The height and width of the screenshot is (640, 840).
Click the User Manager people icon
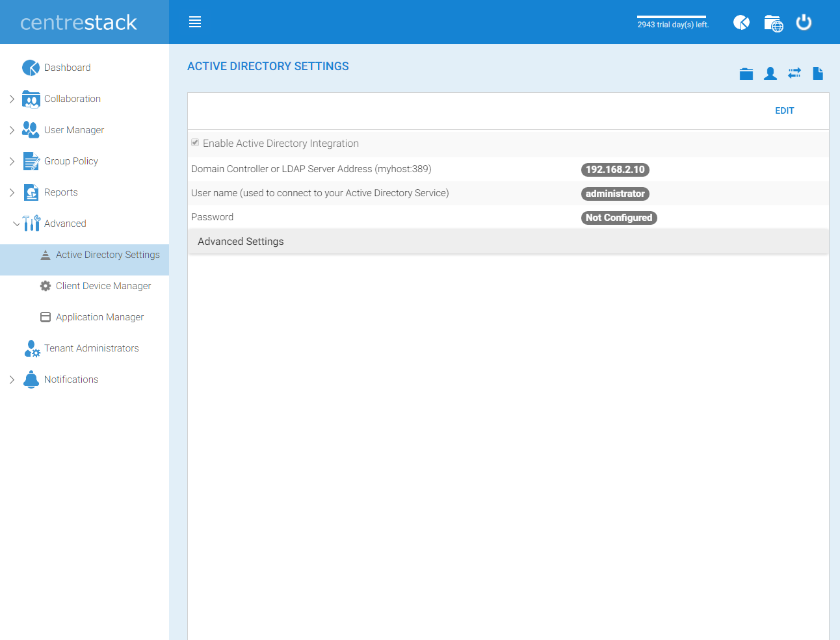31,130
